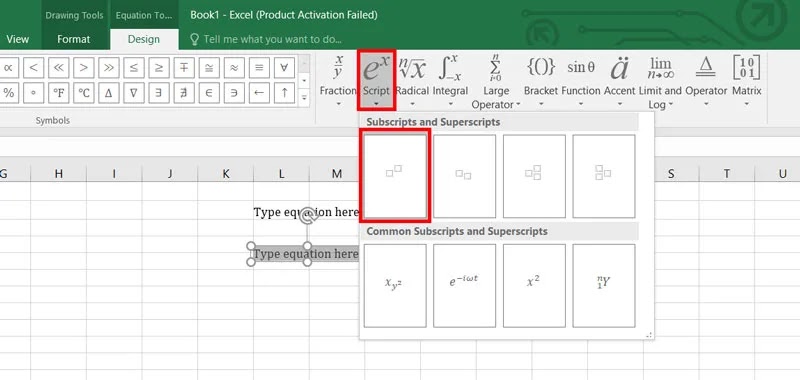Switch to the Equation Tools Design tab
The height and width of the screenshot is (380, 800).
[x=144, y=39]
